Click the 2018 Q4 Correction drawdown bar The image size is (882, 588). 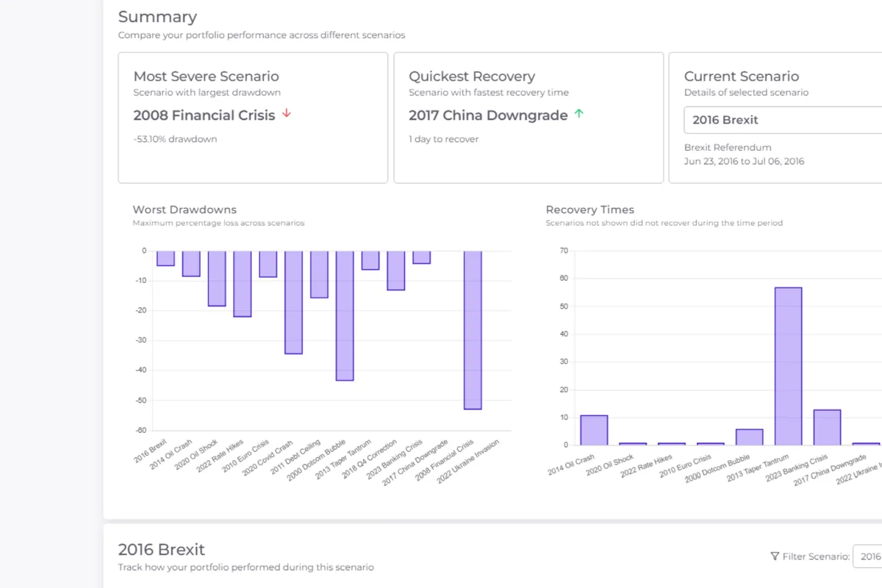point(396,270)
